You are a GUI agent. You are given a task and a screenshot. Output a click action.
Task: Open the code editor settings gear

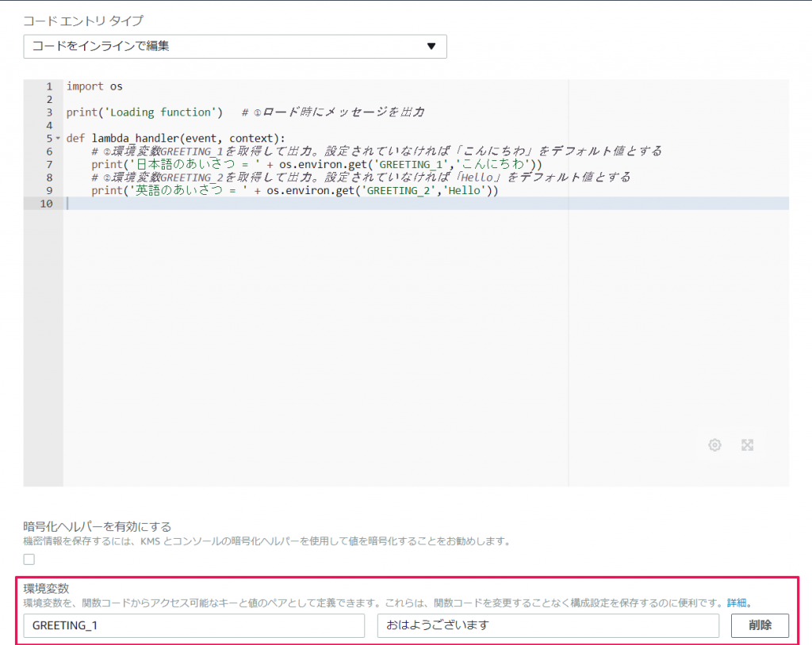tap(714, 445)
